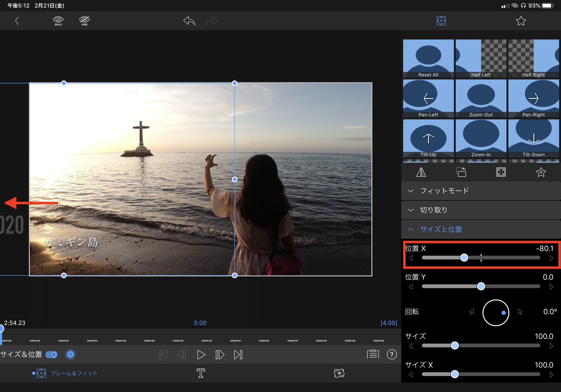This screenshot has width=561, height=392.
Task: Click the flip horizontal mirror icon
Action: point(421,172)
